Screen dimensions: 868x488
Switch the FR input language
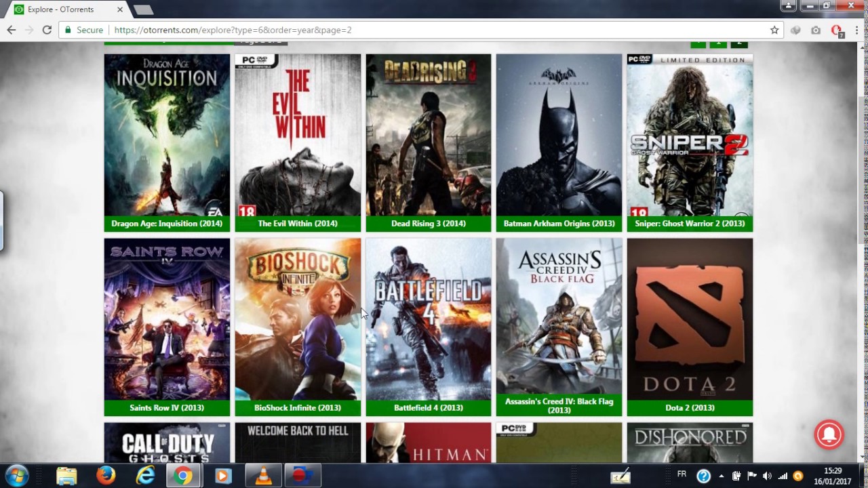[682, 474]
